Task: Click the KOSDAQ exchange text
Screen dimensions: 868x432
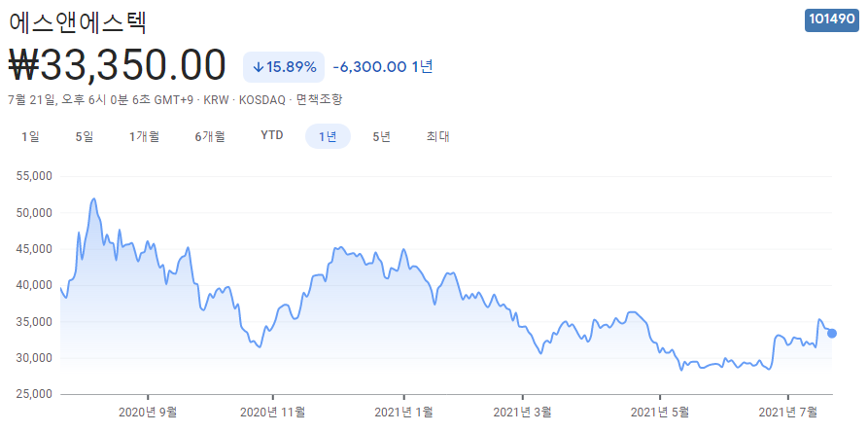Action: pyautogui.click(x=262, y=100)
